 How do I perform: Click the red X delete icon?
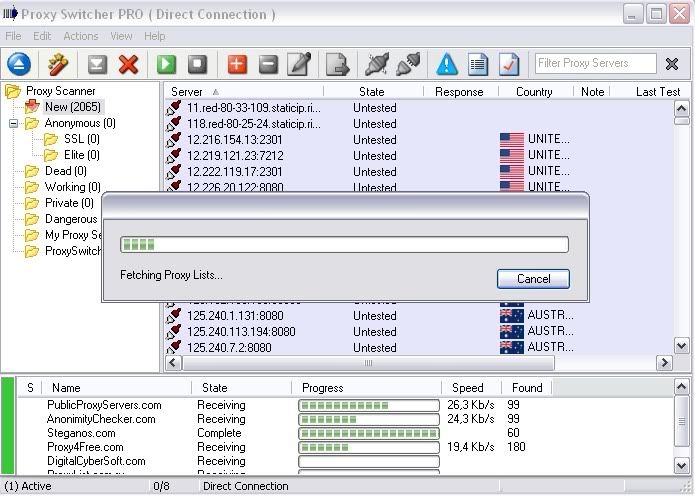pos(128,64)
